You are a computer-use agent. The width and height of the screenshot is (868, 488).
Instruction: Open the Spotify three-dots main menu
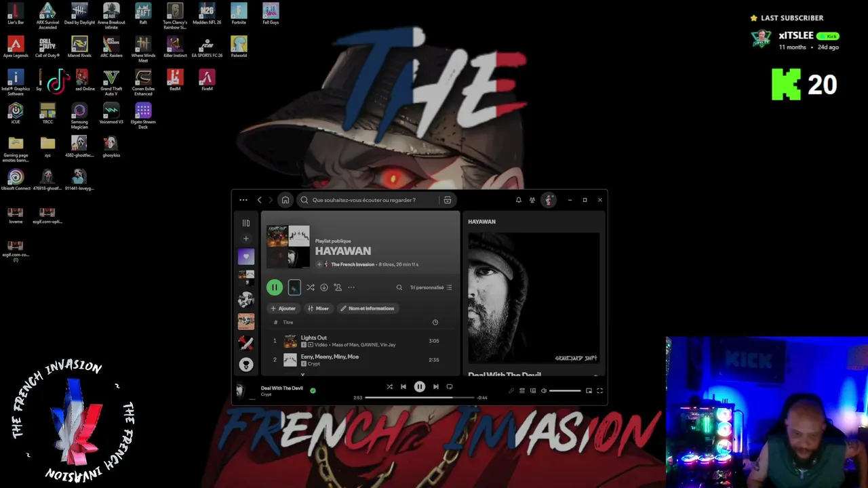click(x=243, y=200)
